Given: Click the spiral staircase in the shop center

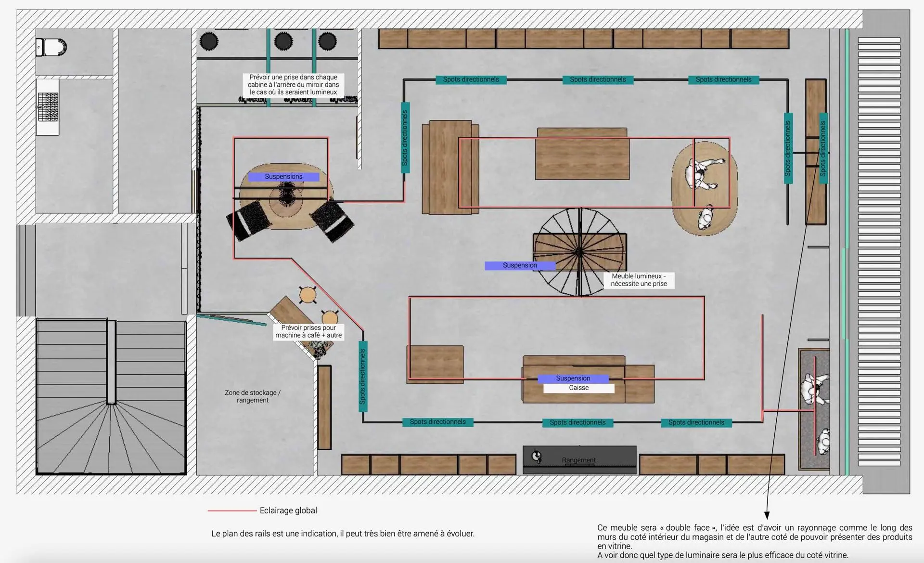Looking at the screenshot, I should [580, 252].
